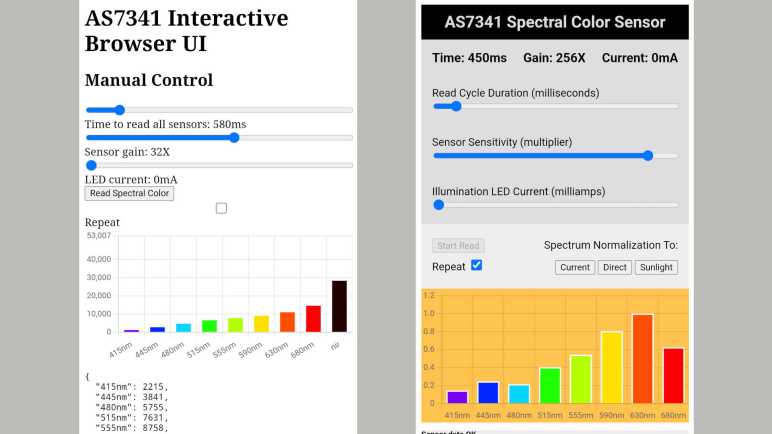Click the Read Spectral Color button
The height and width of the screenshot is (434, 772).
coord(129,193)
